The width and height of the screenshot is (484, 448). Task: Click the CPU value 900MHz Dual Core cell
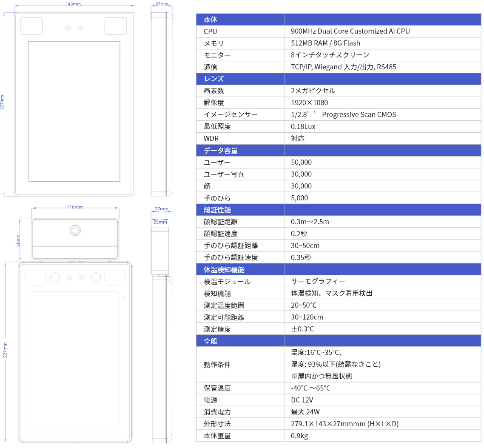point(350,31)
